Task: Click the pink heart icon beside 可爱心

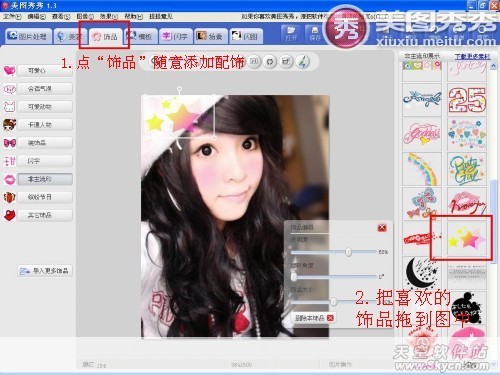Action: [10, 71]
